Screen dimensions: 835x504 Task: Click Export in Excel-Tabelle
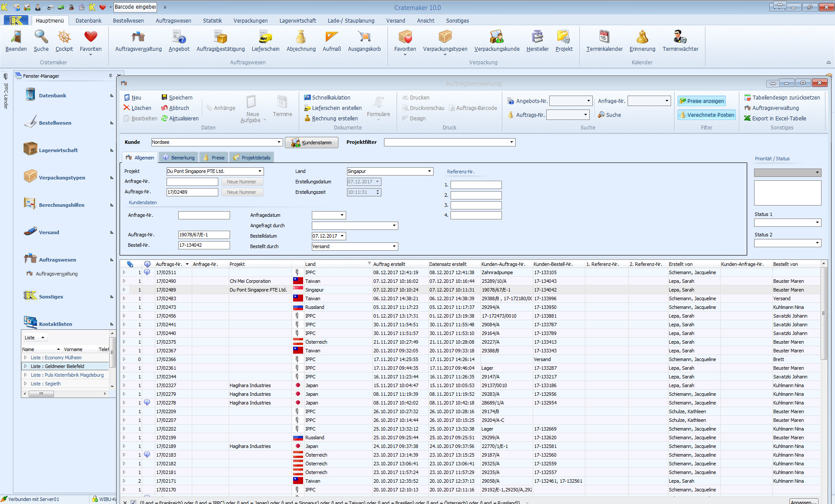[x=775, y=118]
